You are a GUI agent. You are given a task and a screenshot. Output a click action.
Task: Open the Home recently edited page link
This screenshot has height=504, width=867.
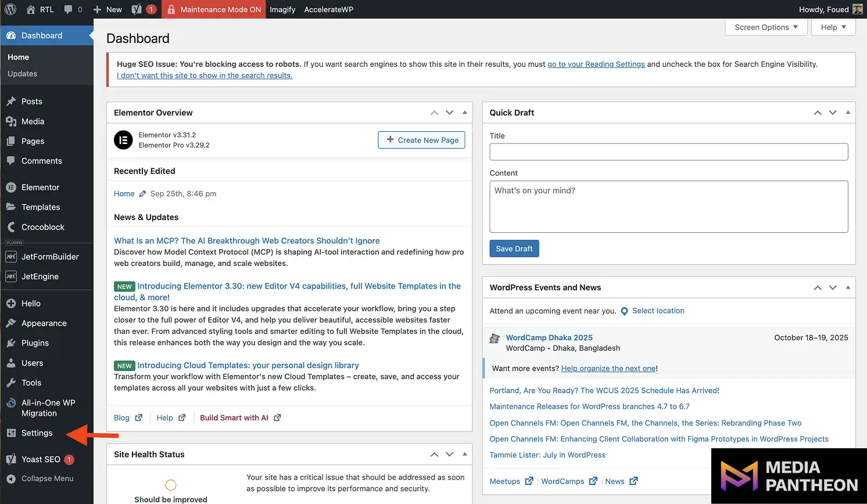pyautogui.click(x=124, y=194)
